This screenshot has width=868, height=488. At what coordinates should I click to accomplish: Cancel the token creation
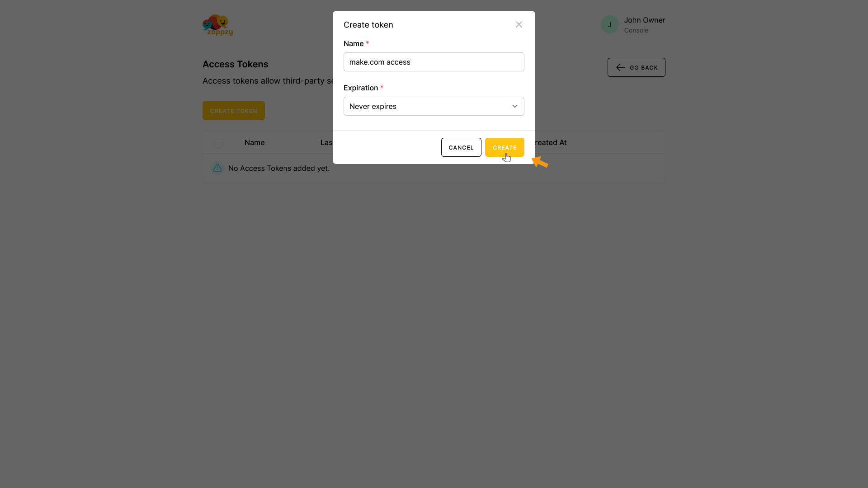(461, 147)
